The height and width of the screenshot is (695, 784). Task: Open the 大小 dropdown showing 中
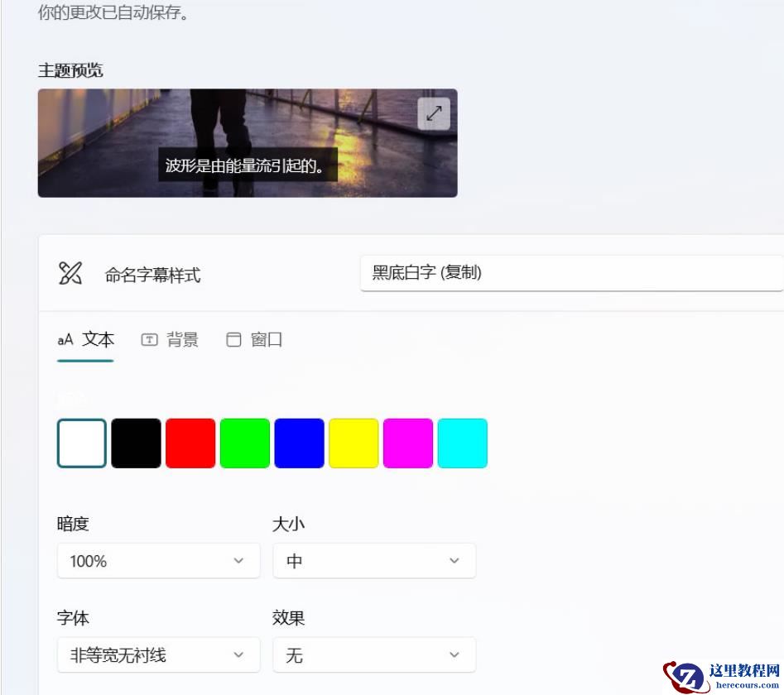373,560
